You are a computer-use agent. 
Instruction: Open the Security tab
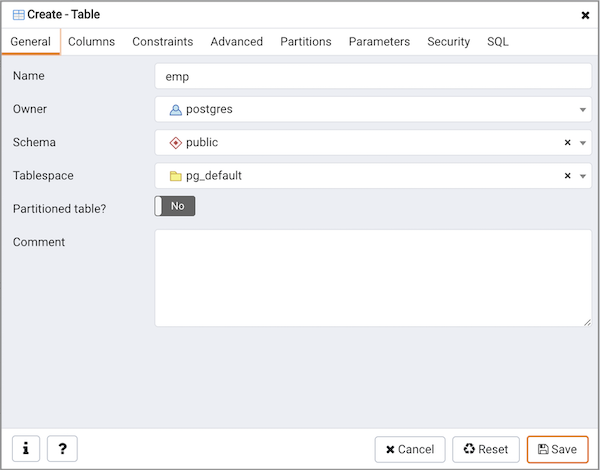pyautogui.click(x=448, y=41)
